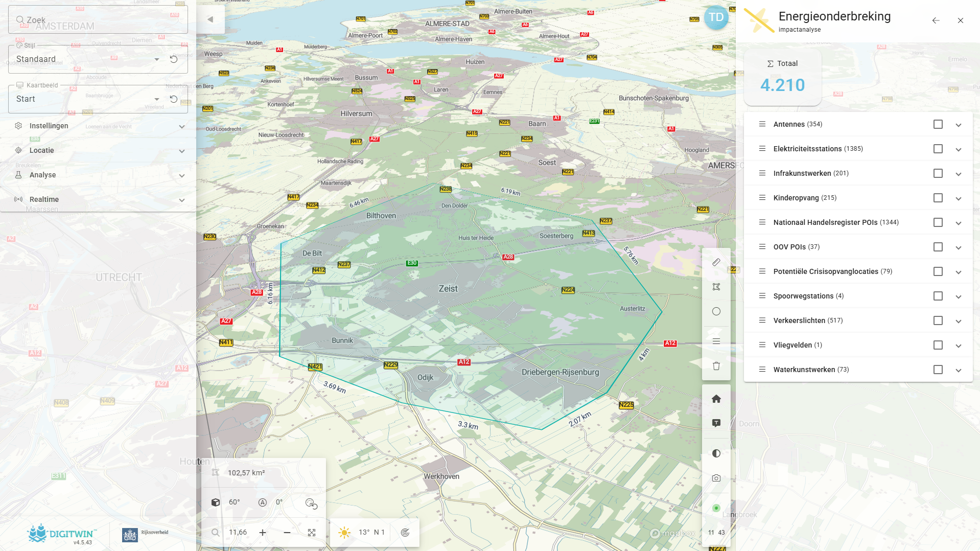Toggle contrast mode via the half-circle icon
The width and height of the screenshot is (980, 551).
click(716, 453)
